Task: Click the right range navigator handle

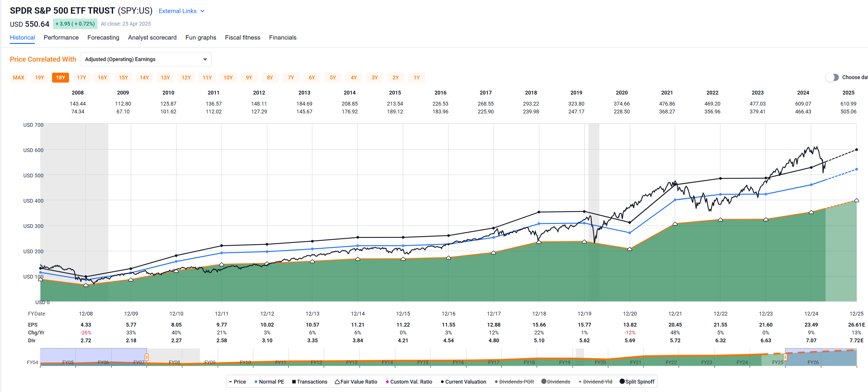Action: point(785,357)
